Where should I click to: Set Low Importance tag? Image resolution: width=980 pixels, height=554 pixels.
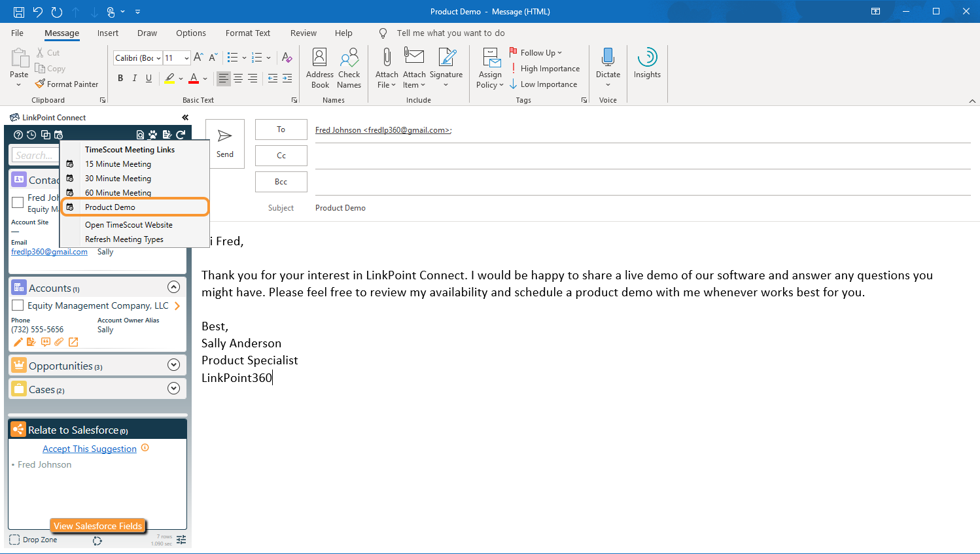click(x=543, y=84)
